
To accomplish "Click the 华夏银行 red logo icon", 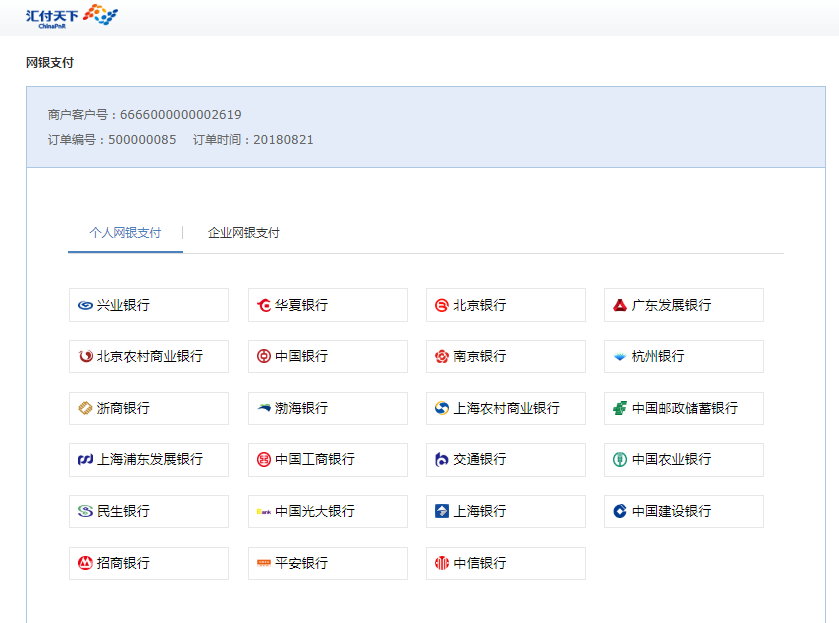I will pos(264,305).
